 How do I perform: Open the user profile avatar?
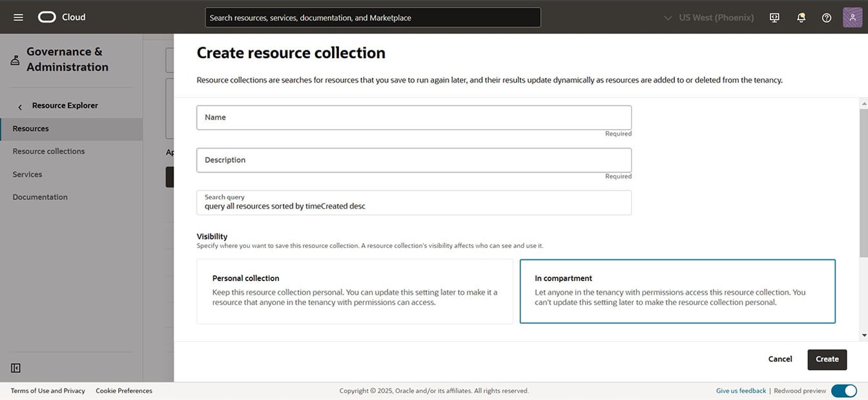point(851,17)
